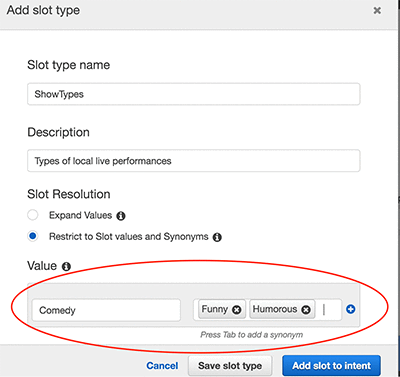Click the Save slot type button
Image resolution: width=400 pixels, height=377 pixels.
(230, 366)
